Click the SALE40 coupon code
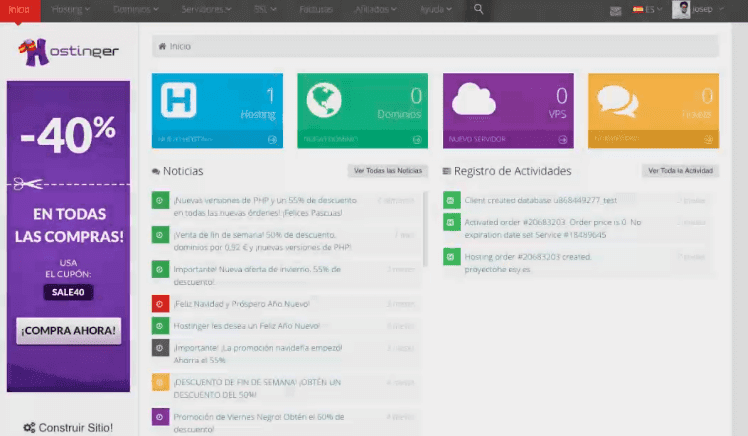 click(68, 292)
